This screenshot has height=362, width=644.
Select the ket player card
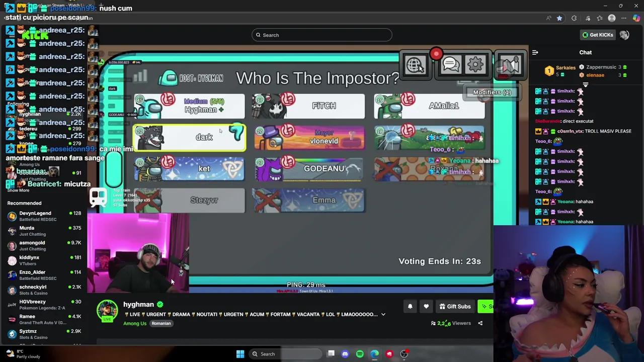click(x=189, y=169)
